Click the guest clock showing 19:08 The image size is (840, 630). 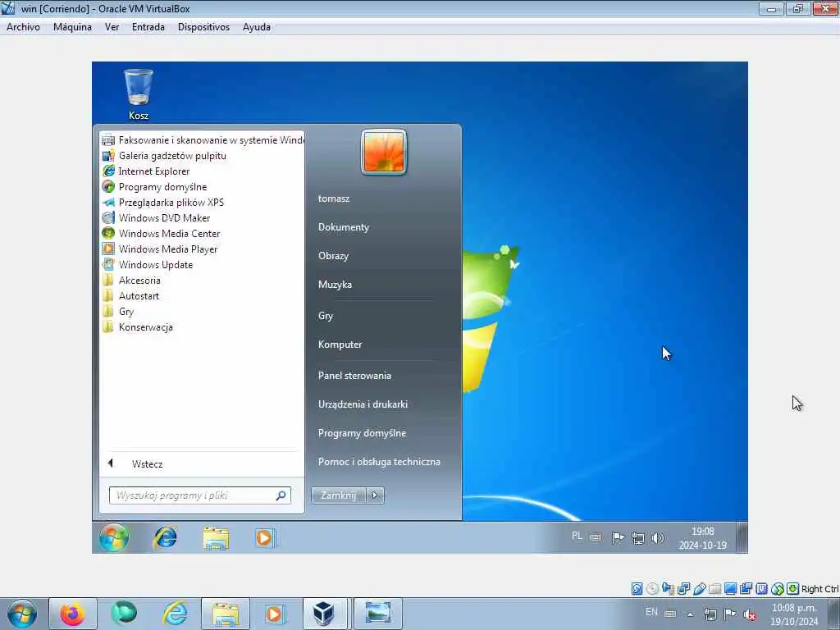[x=702, y=538]
